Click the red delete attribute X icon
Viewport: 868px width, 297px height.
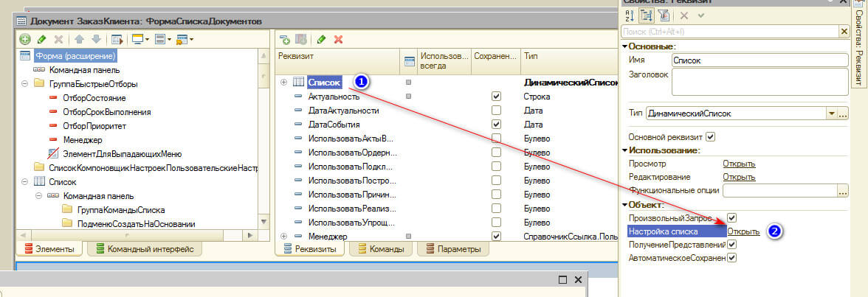[339, 39]
